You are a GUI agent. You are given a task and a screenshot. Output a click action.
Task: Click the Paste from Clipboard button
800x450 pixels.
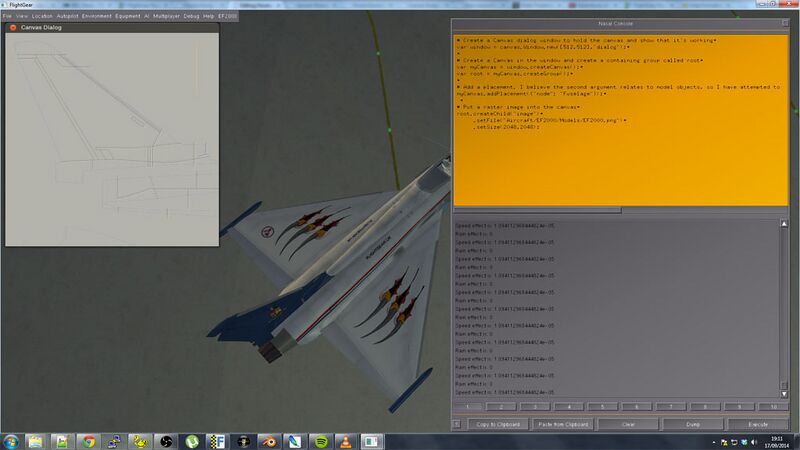pyautogui.click(x=563, y=424)
